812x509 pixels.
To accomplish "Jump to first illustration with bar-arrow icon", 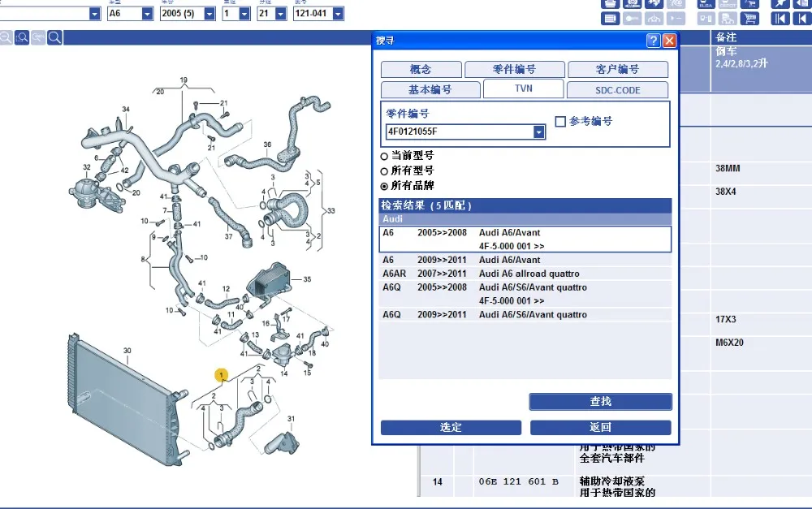I will [x=780, y=19].
